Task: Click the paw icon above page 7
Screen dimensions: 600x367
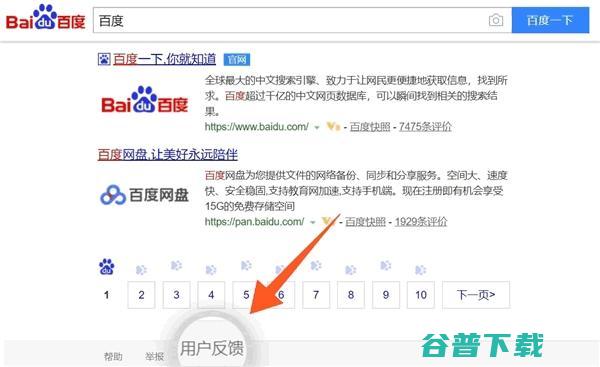Action: click(316, 265)
